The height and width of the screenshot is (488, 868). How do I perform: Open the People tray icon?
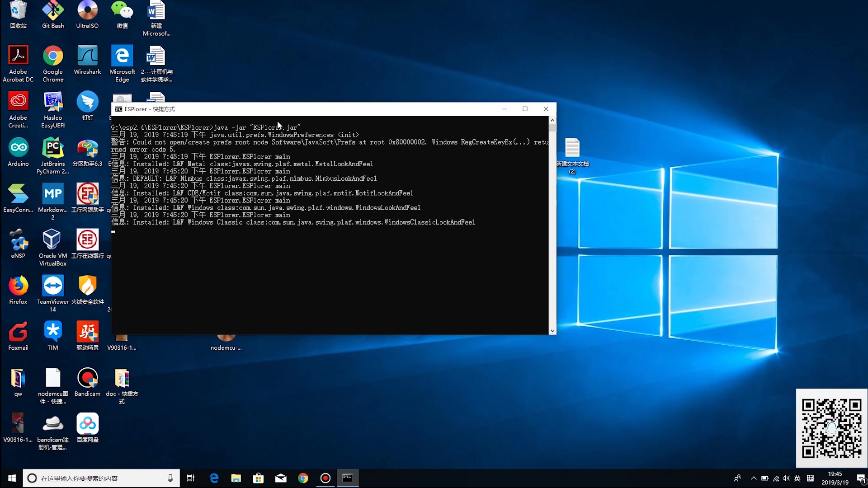(737, 478)
